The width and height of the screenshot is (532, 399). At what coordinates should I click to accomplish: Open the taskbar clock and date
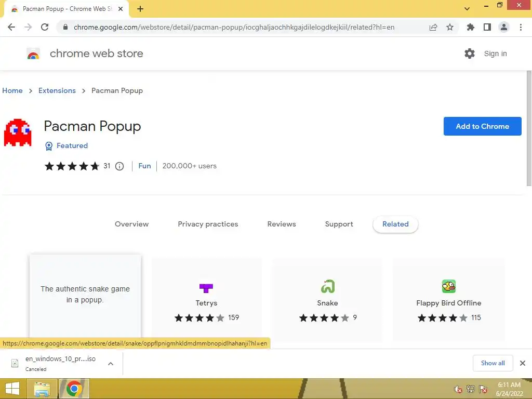pyautogui.click(x=509, y=389)
